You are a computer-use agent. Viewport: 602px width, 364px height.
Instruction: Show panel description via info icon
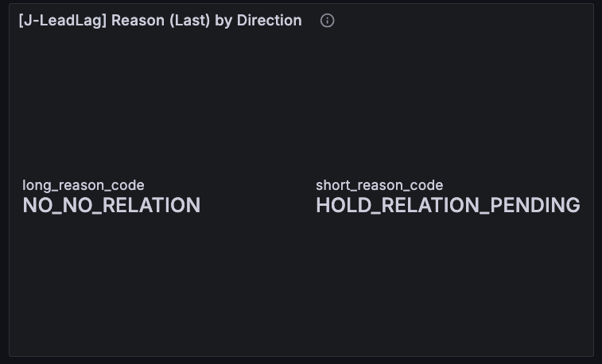coord(327,21)
